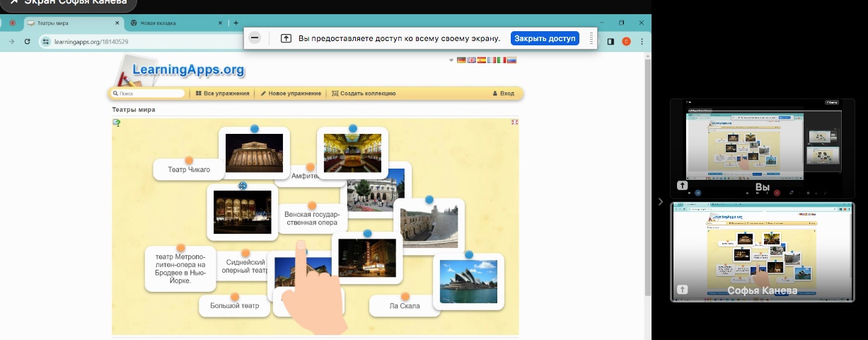Click the Театры мира exercise title
868x340 pixels.
134,110
